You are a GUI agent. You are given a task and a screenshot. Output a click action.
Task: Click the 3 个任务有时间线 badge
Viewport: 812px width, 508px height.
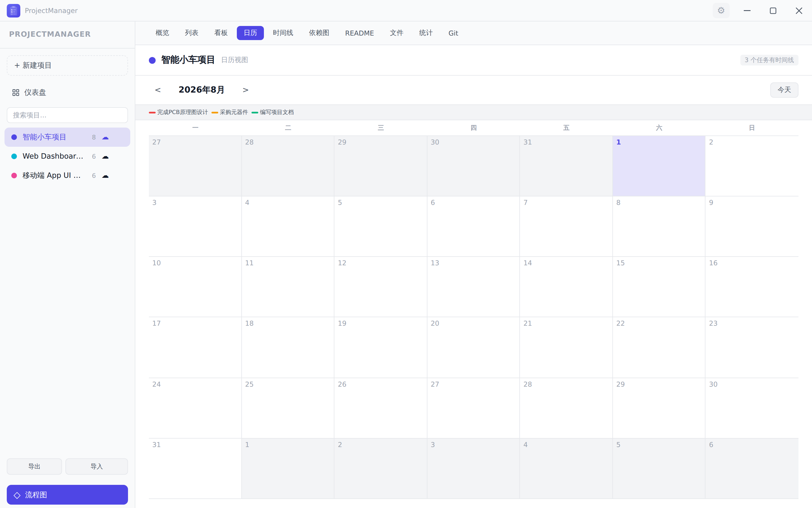769,60
